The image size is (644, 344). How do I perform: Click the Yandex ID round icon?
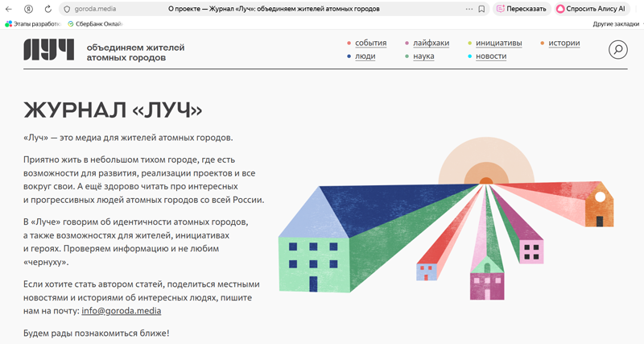point(29,9)
